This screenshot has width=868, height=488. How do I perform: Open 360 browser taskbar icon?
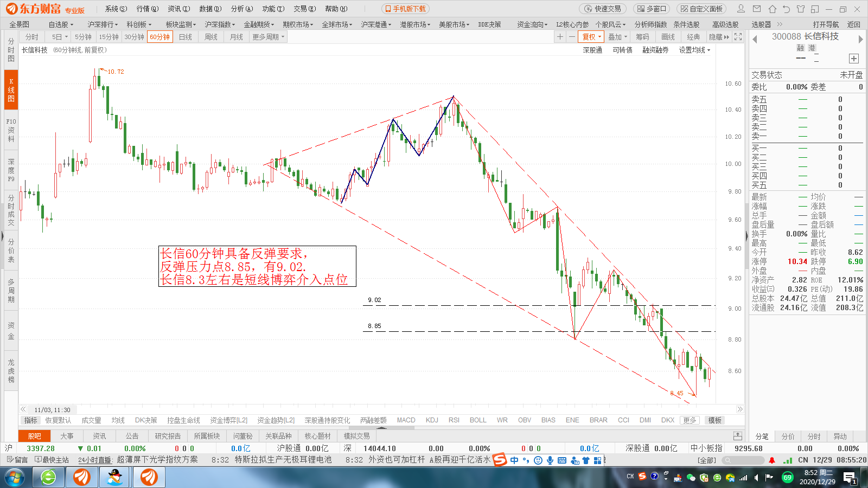48,477
